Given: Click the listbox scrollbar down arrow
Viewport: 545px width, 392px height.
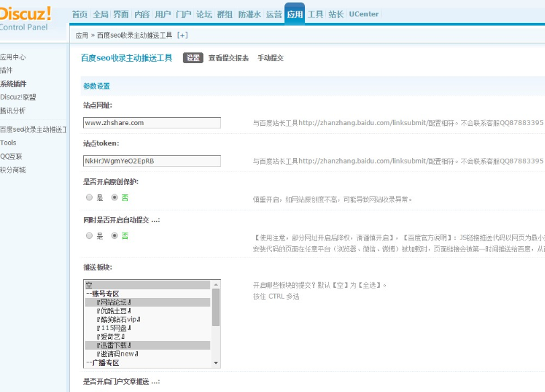Looking at the screenshot, I should point(216,363).
